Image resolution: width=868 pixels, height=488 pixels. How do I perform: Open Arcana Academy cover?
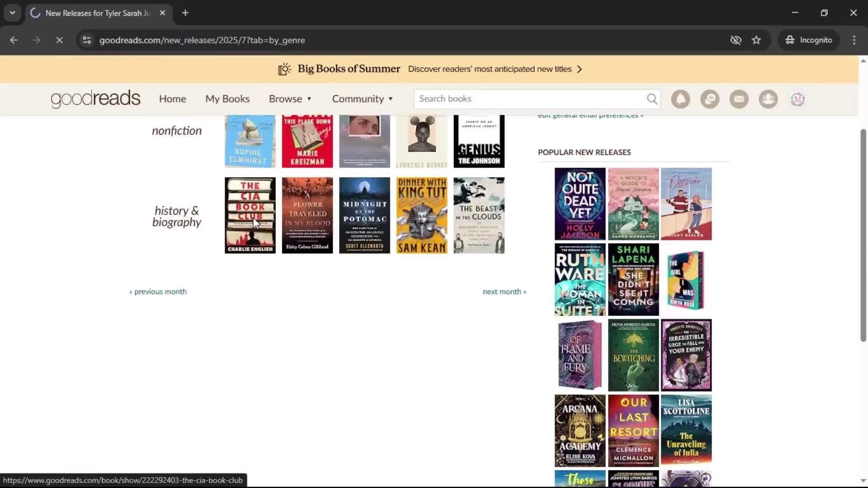[x=580, y=431]
